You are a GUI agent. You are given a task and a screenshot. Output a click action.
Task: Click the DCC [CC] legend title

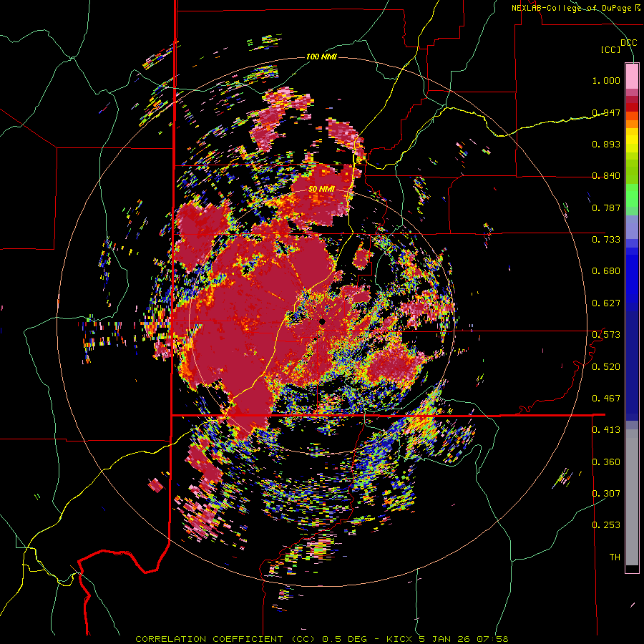(x=618, y=46)
